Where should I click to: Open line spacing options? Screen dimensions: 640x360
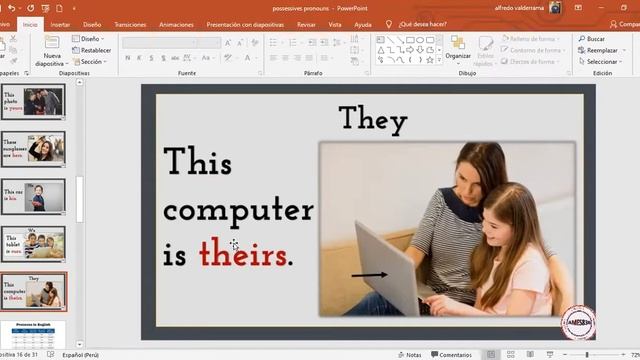(x=338, y=42)
